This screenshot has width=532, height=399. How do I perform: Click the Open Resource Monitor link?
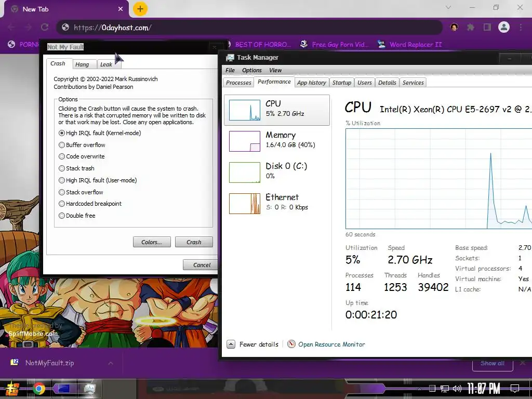click(x=331, y=344)
